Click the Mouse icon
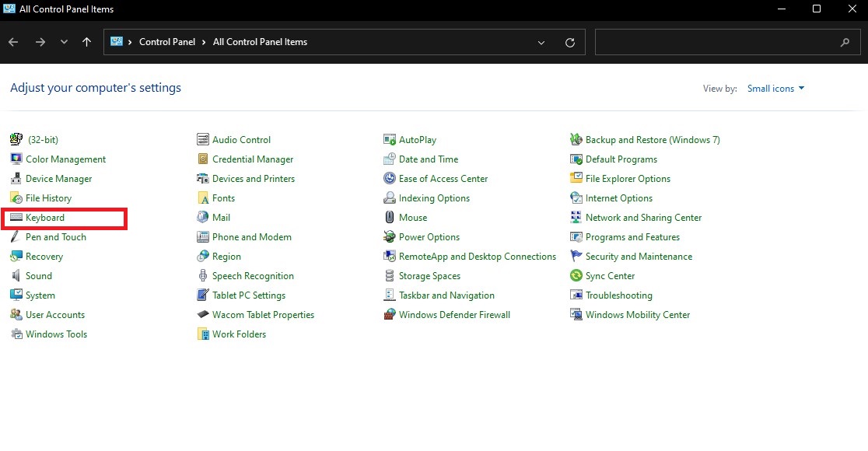This screenshot has height=451, width=868. click(x=390, y=218)
